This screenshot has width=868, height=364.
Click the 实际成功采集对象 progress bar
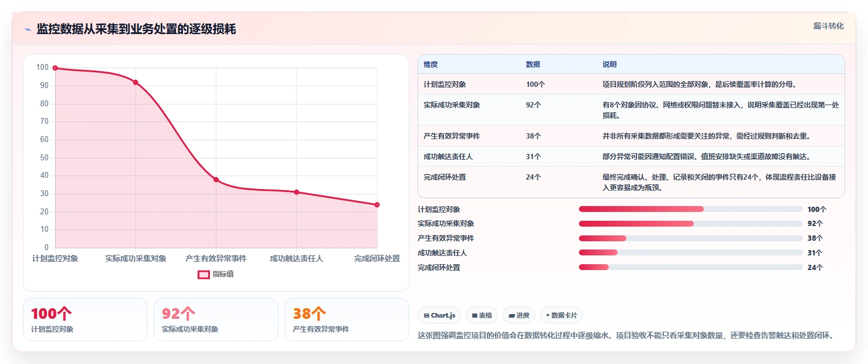coord(691,224)
